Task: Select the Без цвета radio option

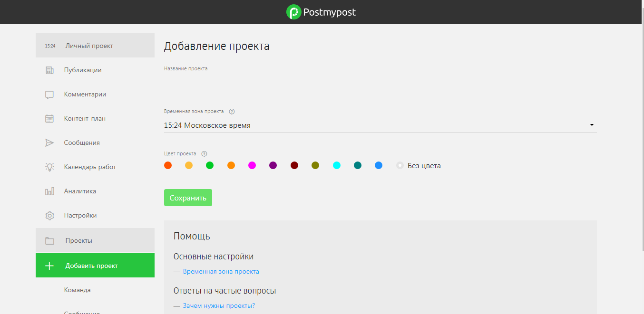Action: (x=400, y=165)
